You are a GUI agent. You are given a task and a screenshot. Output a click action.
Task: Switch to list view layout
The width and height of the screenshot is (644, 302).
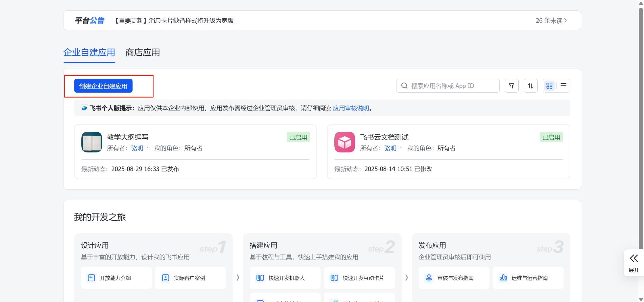pyautogui.click(x=563, y=86)
